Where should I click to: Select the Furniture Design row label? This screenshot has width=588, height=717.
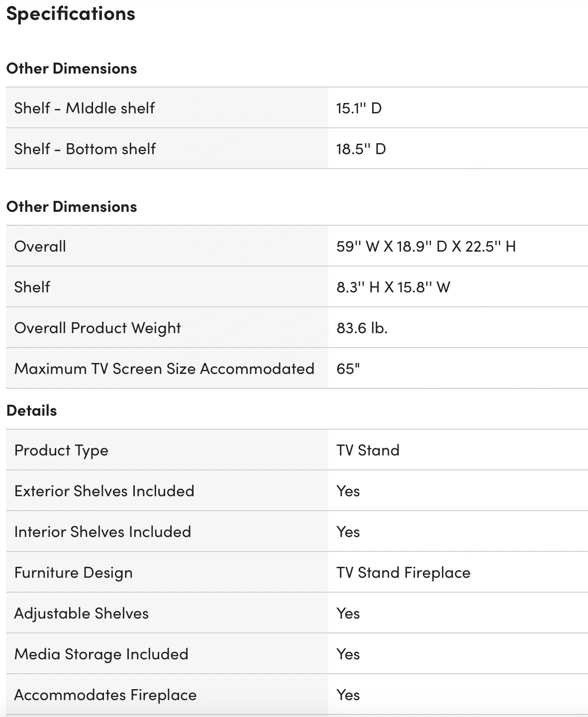point(73,572)
